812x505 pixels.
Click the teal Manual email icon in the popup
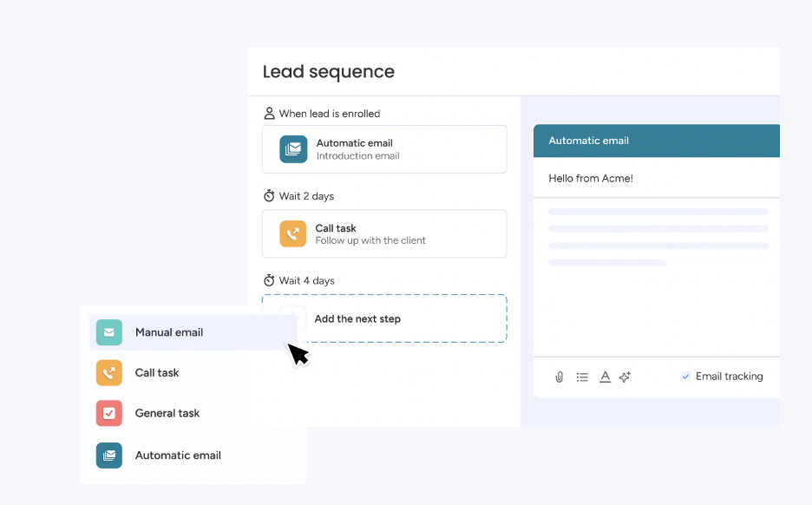click(x=108, y=332)
